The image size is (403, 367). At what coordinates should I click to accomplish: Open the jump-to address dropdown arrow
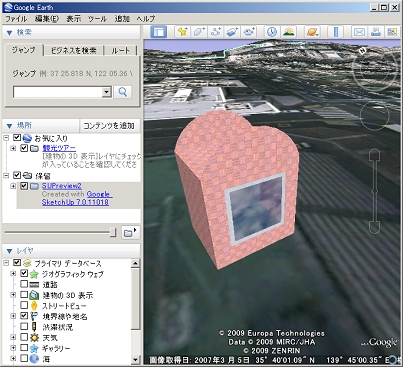106,92
